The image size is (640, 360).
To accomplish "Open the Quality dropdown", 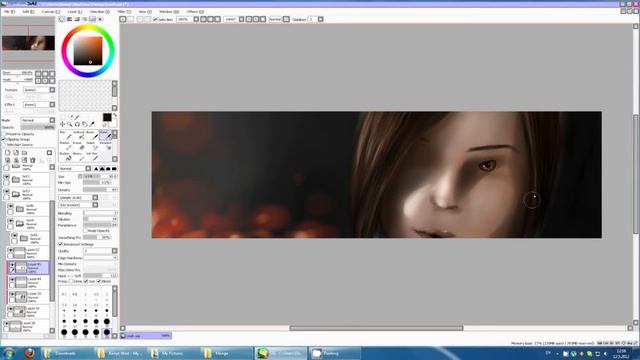I will (100, 251).
